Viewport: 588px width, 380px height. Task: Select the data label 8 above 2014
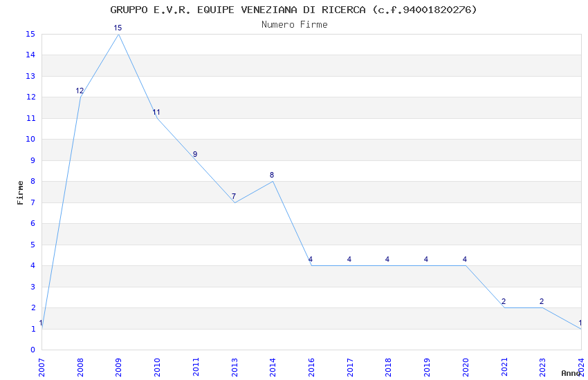(272, 175)
